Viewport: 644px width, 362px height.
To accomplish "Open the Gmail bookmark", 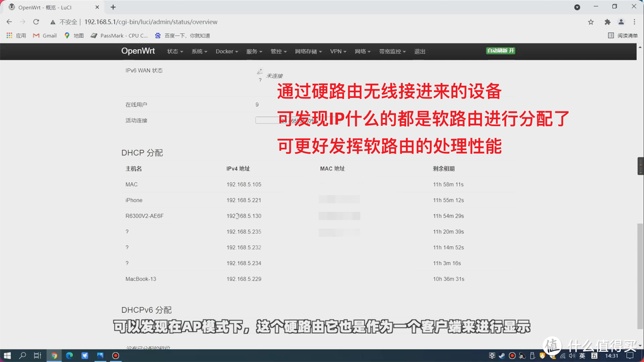I will point(45,36).
